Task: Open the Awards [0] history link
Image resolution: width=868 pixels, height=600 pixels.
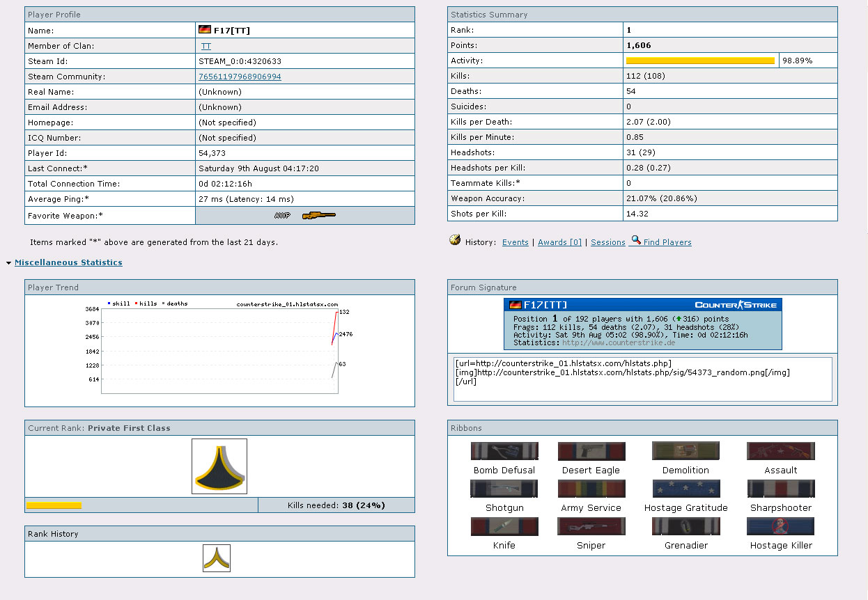Action: [x=559, y=242]
